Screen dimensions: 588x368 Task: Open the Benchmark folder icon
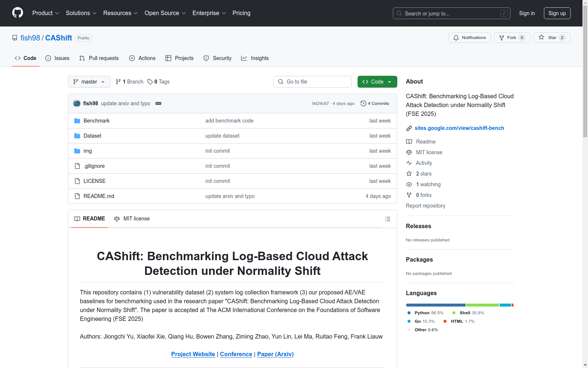tap(77, 121)
